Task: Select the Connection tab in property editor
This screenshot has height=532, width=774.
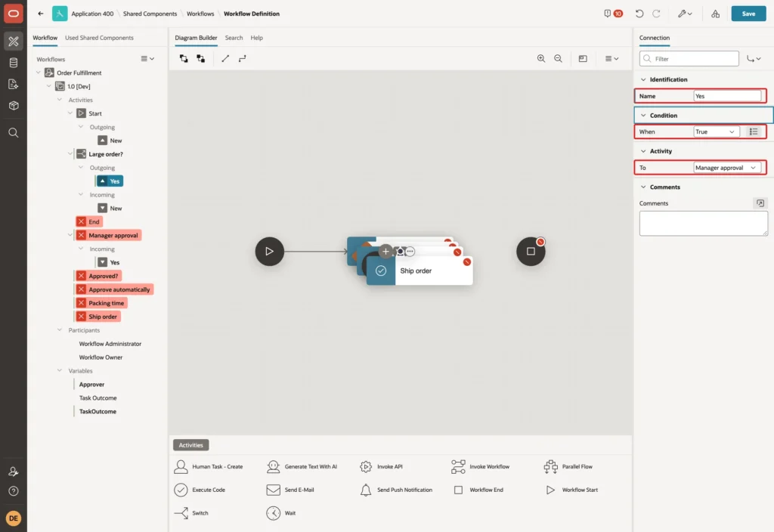Action: pos(654,38)
